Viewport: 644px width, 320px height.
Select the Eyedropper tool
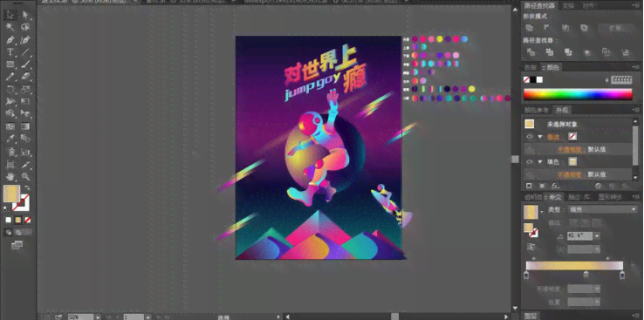tap(10, 139)
